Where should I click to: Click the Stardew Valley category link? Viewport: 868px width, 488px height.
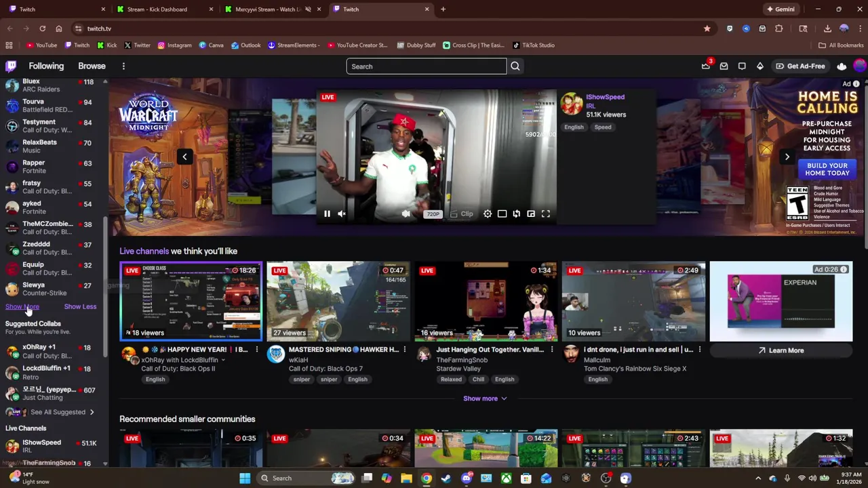pos(458,369)
